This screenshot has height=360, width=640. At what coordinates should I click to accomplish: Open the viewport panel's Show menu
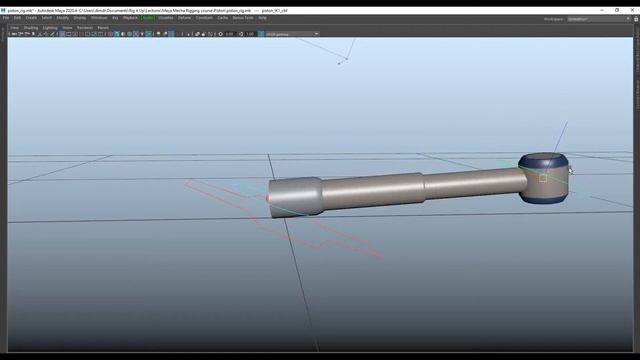click(x=67, y=28)
